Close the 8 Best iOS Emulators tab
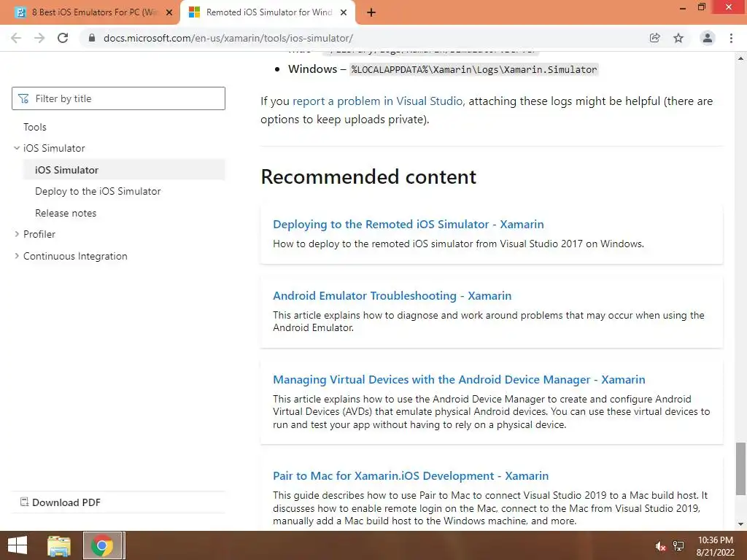747x560 pixels. click(x=169, y=12)
